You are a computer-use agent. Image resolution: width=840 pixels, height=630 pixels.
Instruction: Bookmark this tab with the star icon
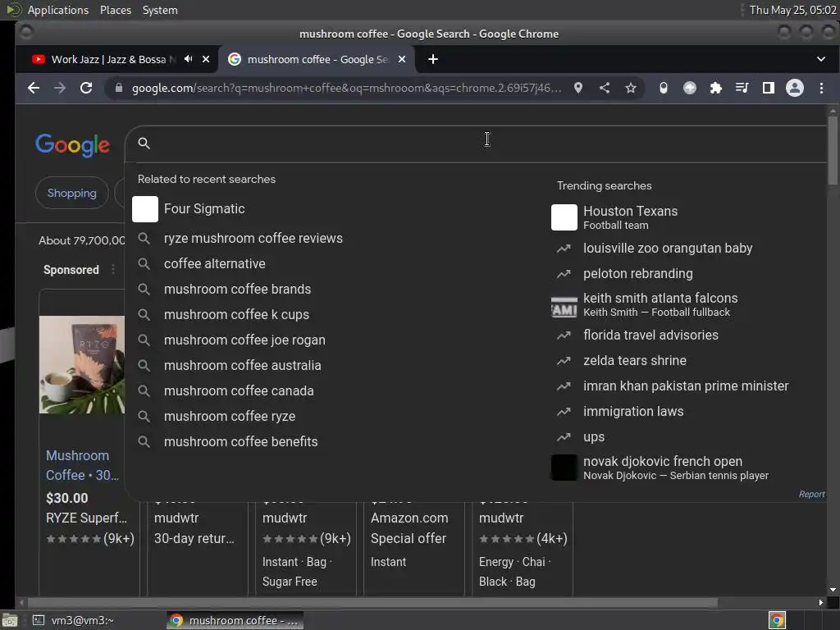click(631, 88)
